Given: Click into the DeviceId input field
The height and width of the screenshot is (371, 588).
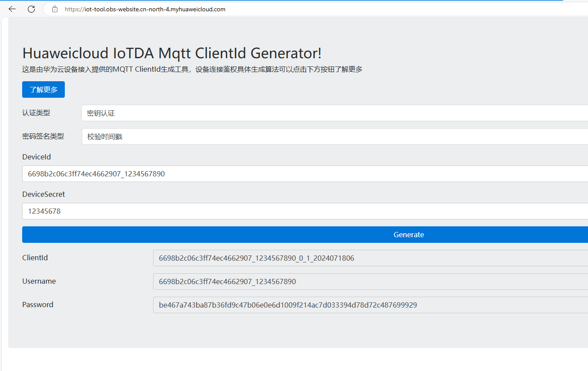Looking at the screenshot, I should point(304,174).
